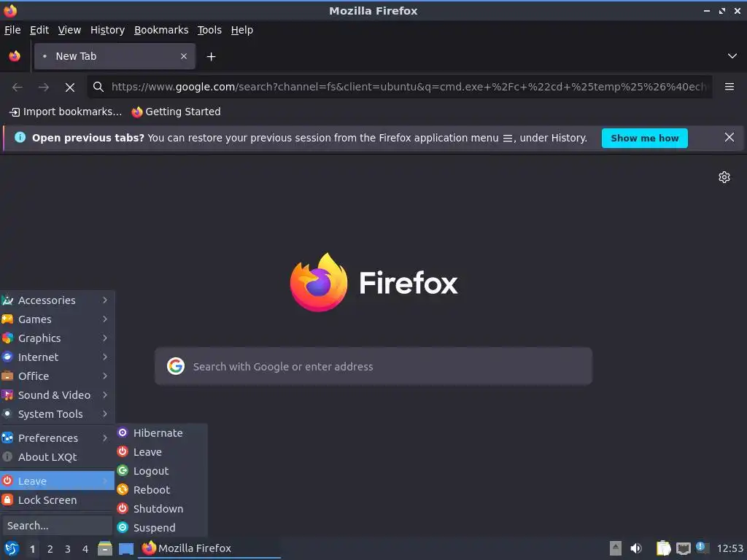Click the start menu Search field
This screenshot has width=747, height=560.
(57, 526)
